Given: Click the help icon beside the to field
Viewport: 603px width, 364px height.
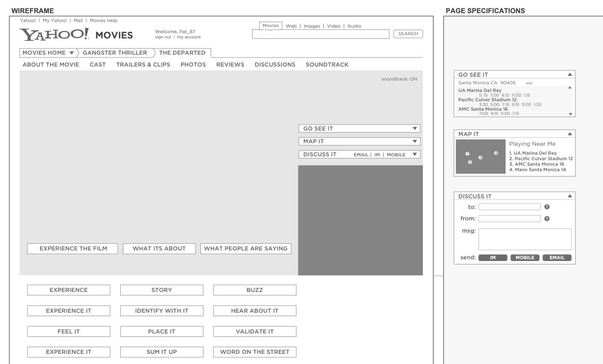Looking at the screenshot, I should 547,207.
